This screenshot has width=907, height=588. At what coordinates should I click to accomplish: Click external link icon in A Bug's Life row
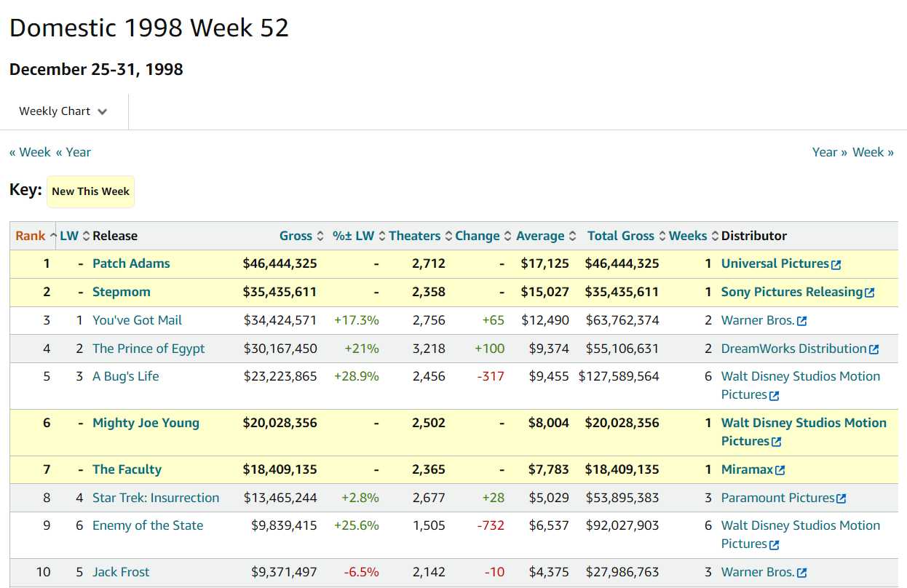point(775,396)
